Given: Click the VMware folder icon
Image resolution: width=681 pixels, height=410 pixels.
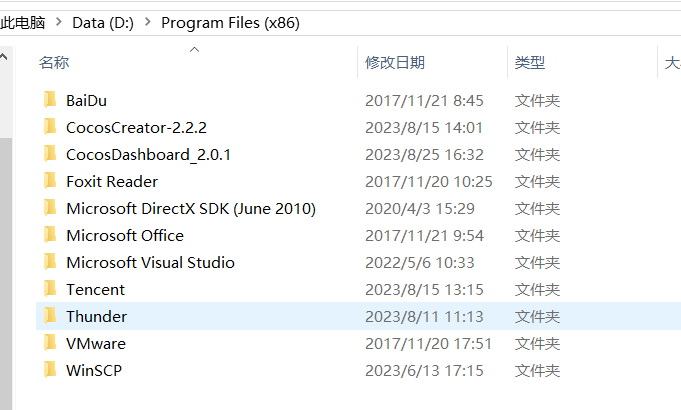Looking at the screenshot, I should coord(49,343).
